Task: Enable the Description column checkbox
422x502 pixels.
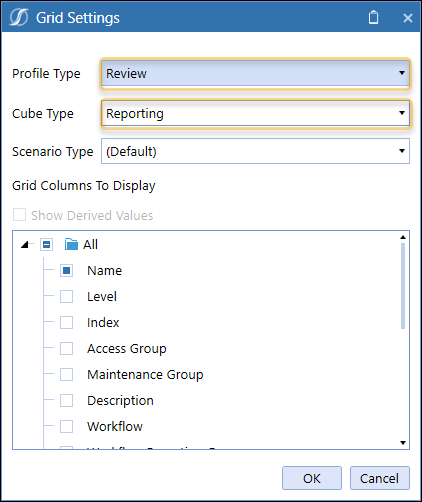Action: pyautogui.click(x=66, y=401)
